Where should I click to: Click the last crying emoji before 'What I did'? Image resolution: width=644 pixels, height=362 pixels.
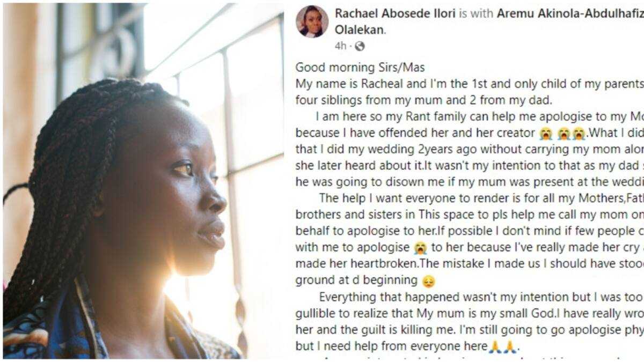(x=578, y=135)
